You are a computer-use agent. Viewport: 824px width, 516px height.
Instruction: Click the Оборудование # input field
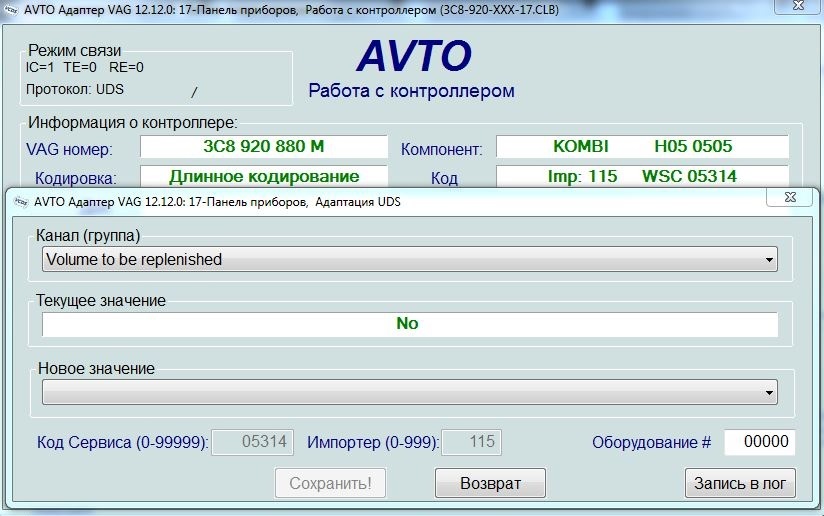tap(759, 442)
